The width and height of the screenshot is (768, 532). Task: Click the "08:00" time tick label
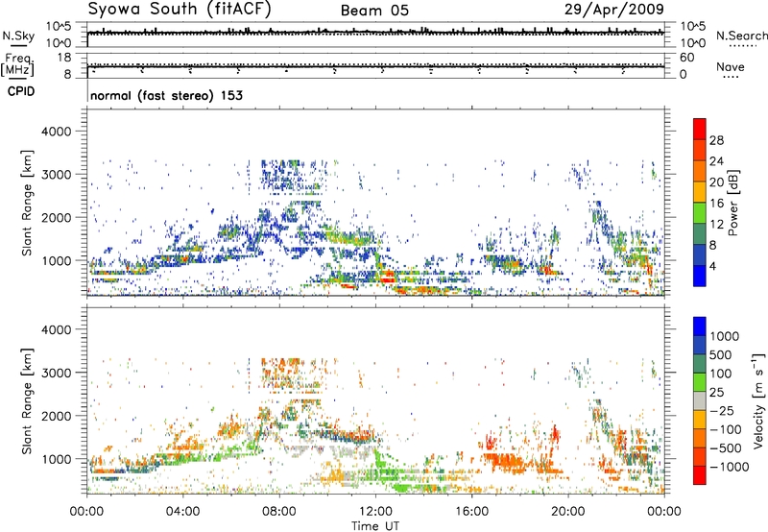coord(279,512)
